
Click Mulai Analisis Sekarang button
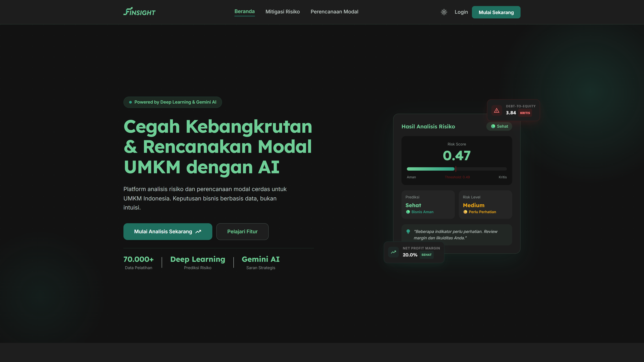coord(168,232)
